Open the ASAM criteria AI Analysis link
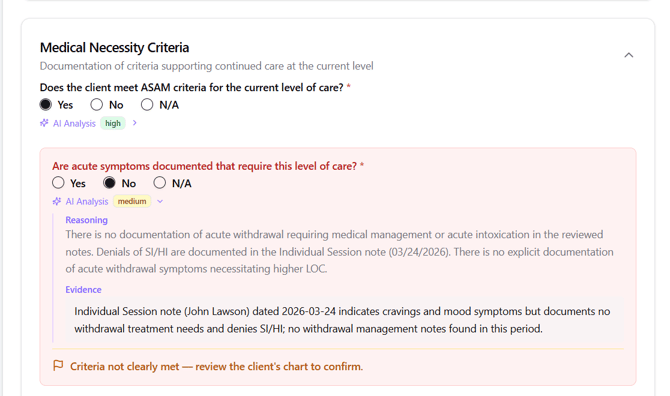670x396 pixels. click(74, 123)
